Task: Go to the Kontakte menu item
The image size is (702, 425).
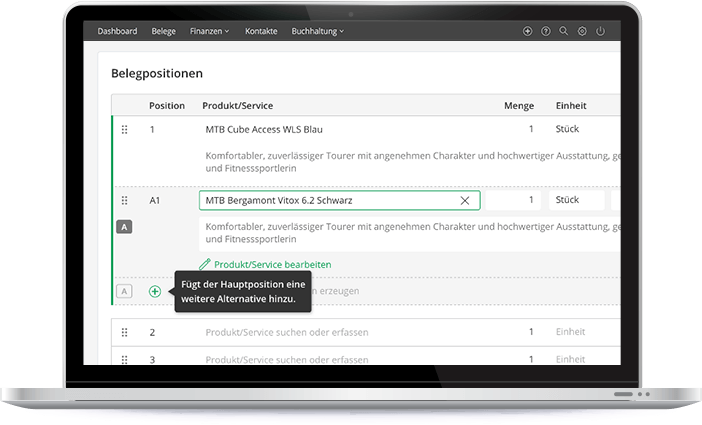Action: pyautogui.click(x=261, y=32)
